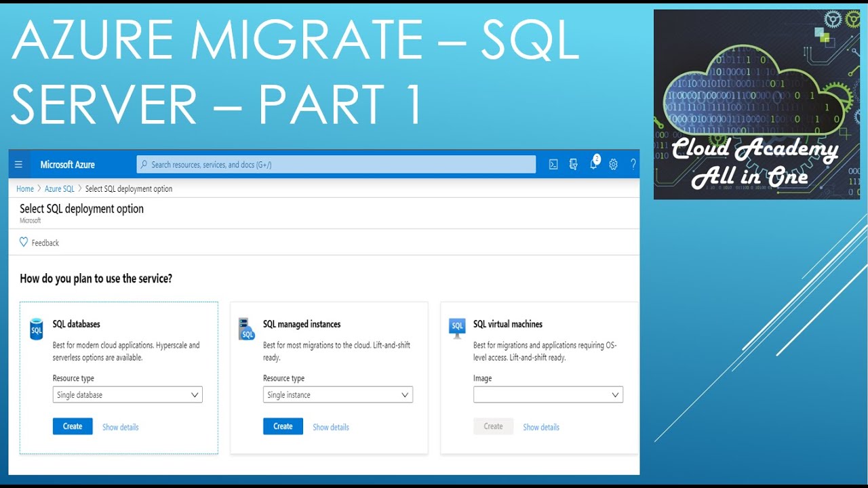
Task: Click Create under SQL managed instances
Action: 283,426
